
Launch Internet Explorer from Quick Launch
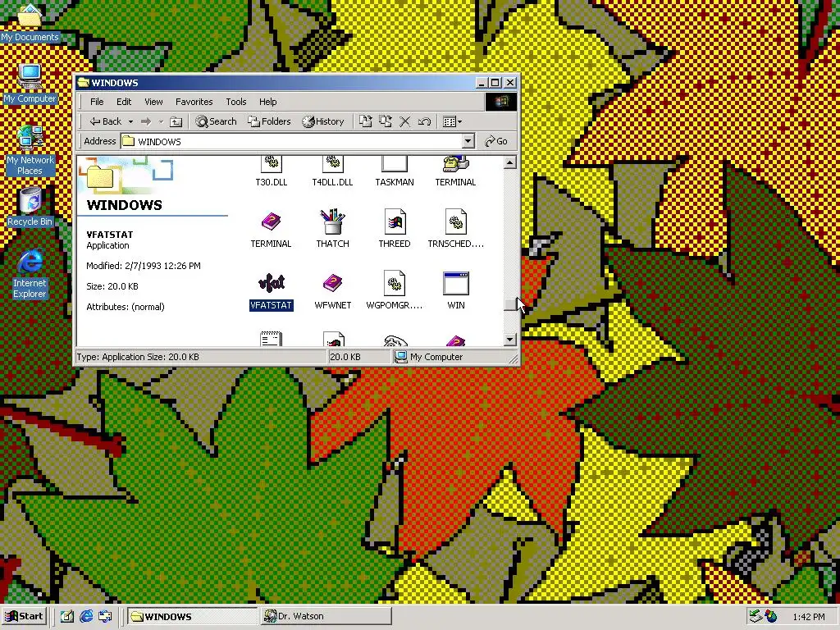coord(85,616)
